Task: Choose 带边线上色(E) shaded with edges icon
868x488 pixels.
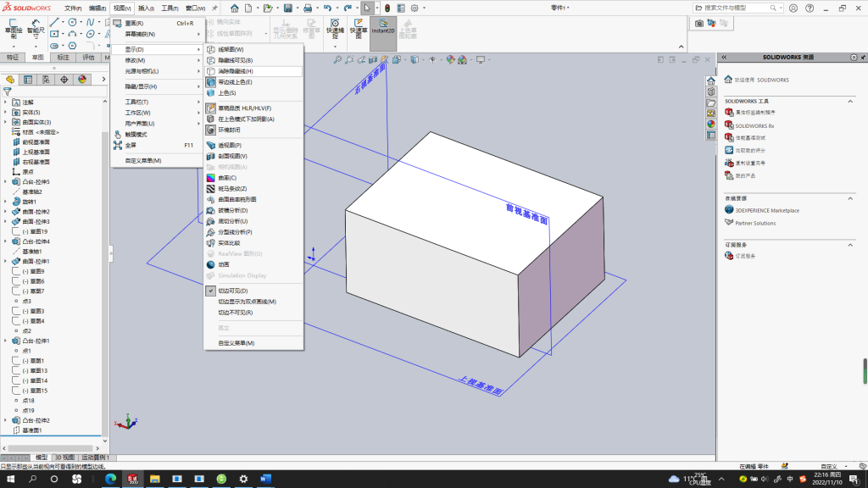Action: pos(211,82)
